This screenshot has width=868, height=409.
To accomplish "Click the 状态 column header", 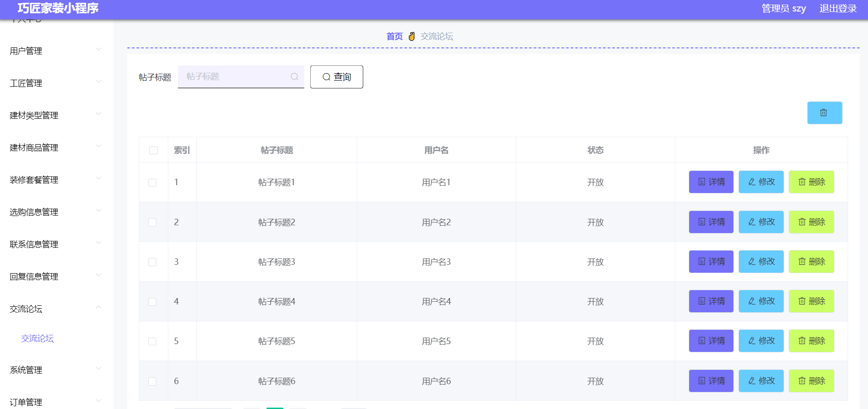I will [x=595, y=150].
